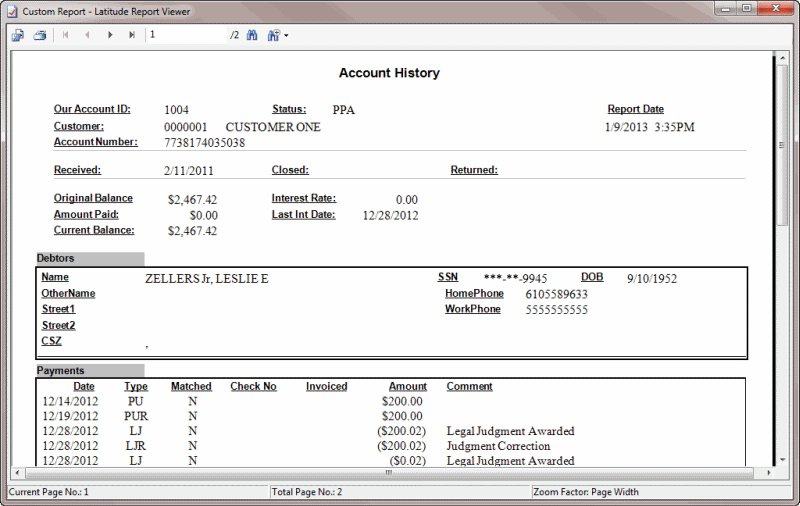This screenshot has height=506, width=800.
Task: Click the Export Report toolbar icon
Action: point(18,35)
